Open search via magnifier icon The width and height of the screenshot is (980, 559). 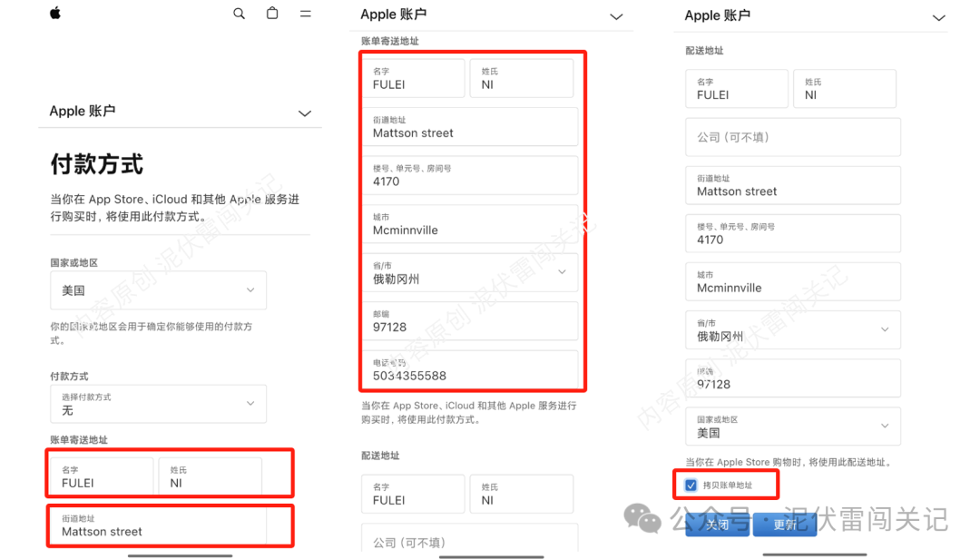(x=239, y=13)
